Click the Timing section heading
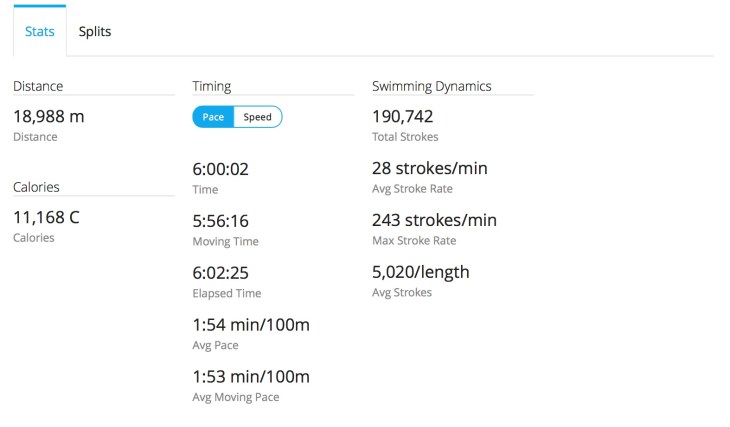Image resolution: width=730 pixels, height=427 pixels. click(212, 86)
